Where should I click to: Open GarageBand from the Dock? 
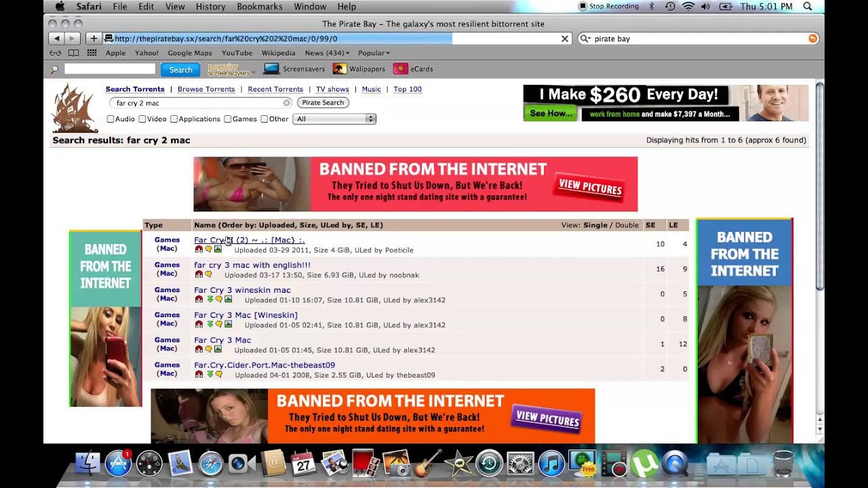coord(427,464)
